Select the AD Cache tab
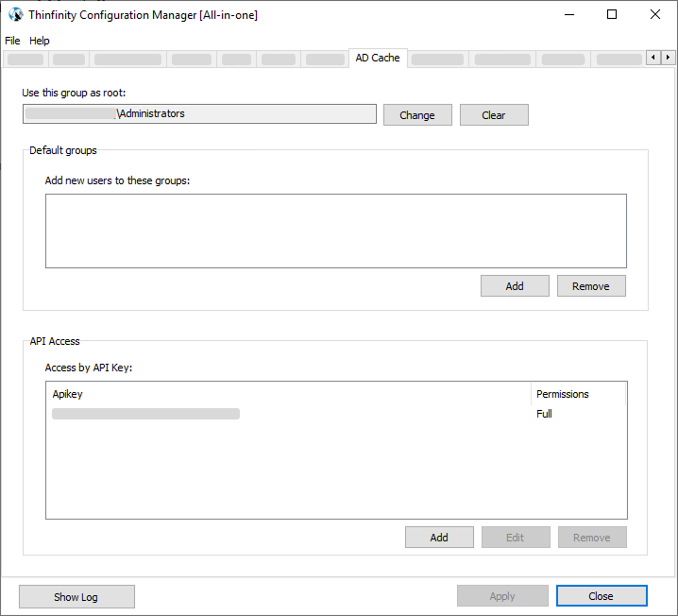 (x=378, y=58)
